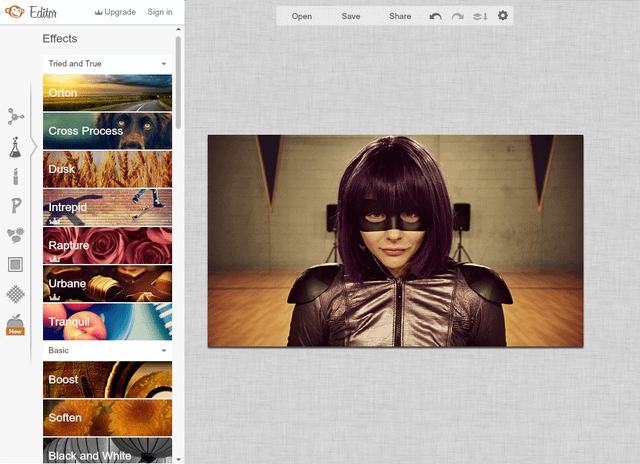Image resolution: width=640 pixels, height=464 pixels.
Task: Apply the Cross Process effect
Action: (107, 131)
